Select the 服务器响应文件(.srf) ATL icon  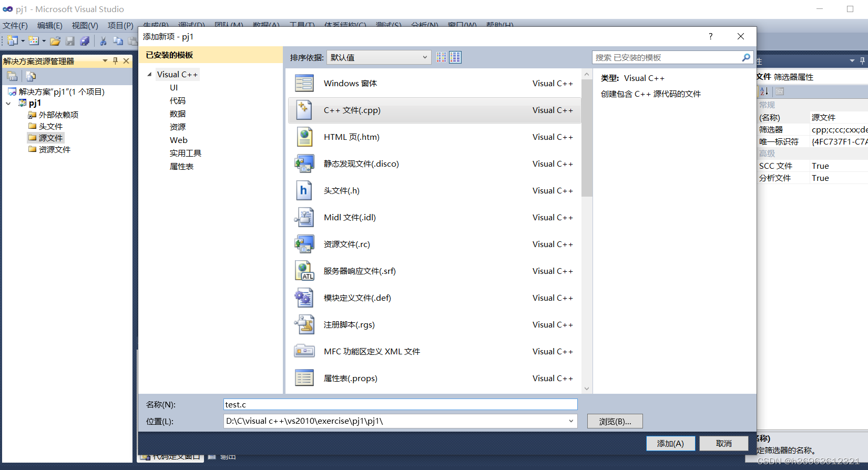click(304, 271)
